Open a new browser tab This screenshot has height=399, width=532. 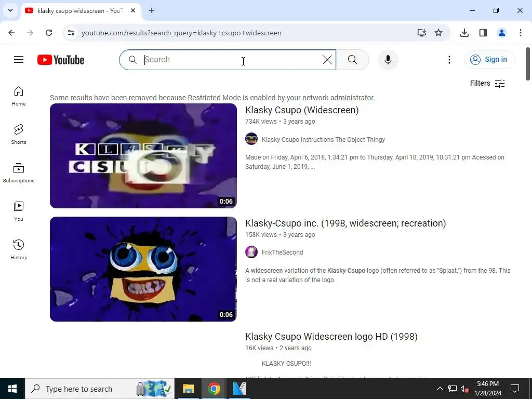(152, 10)
